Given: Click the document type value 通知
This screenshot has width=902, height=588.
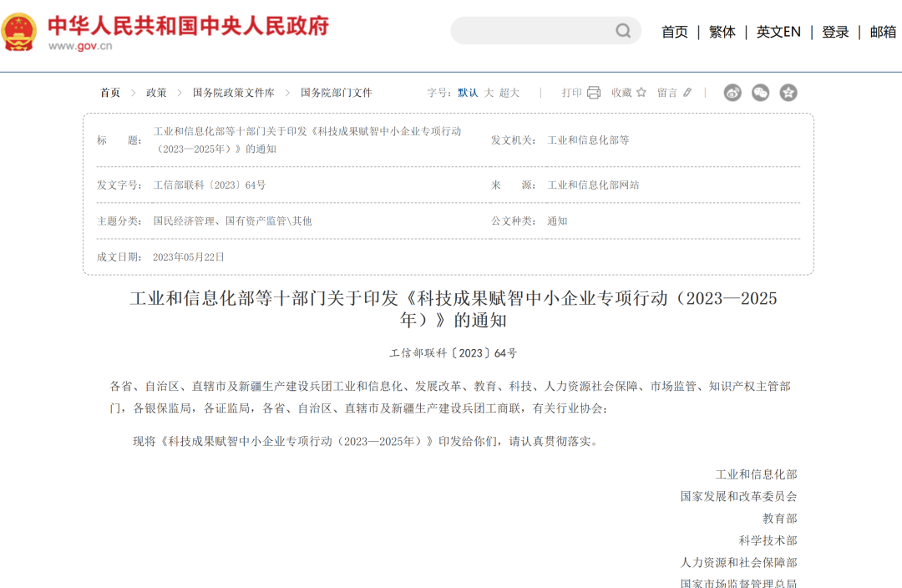Looking at the screenshot, I should pyautogui.click(x=557, y=221).
